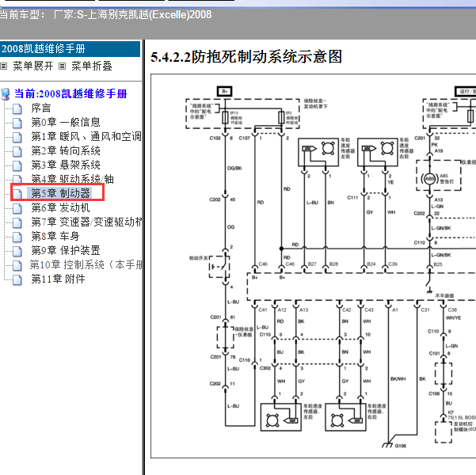Click the page icon for 第11章 附件
This screenshot has height=475, width=476.
(17, 279)
